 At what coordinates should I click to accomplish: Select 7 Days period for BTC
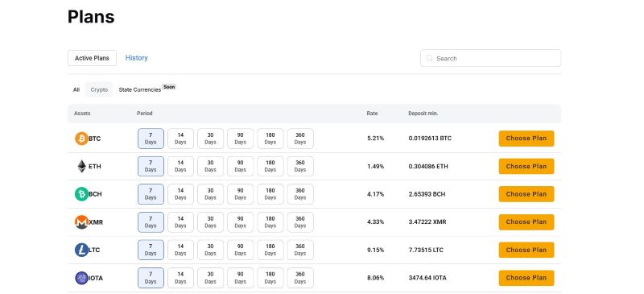click(151, 139)
